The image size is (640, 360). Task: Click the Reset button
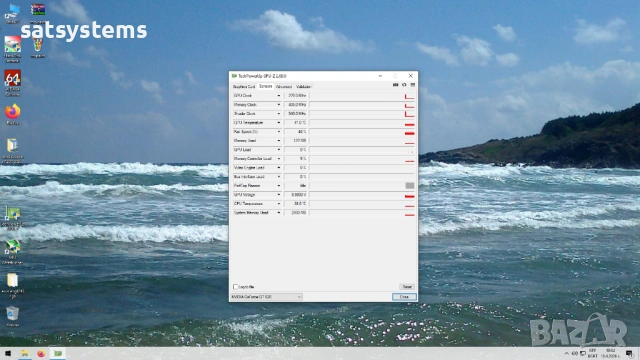click(x=407, y=287)
